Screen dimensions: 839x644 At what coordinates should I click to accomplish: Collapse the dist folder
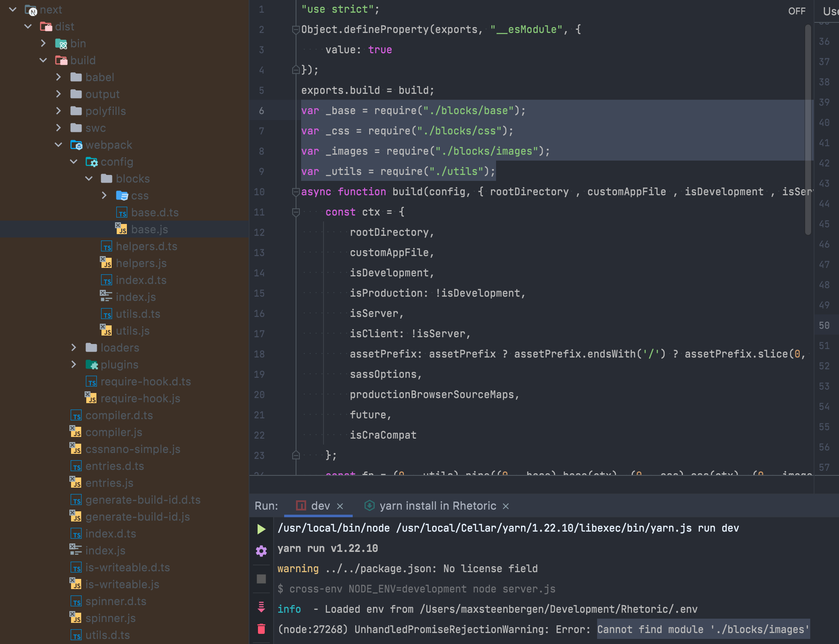pos(28,26)
